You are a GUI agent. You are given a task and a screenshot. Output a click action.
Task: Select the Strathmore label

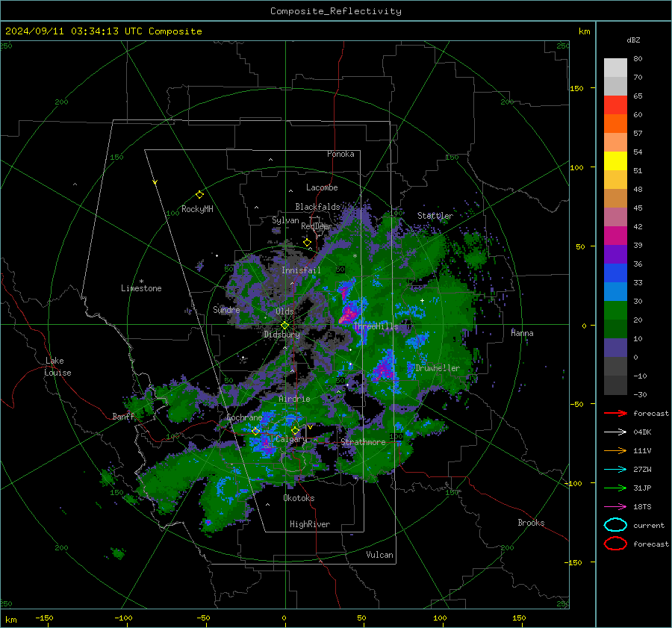pos(363,442)
